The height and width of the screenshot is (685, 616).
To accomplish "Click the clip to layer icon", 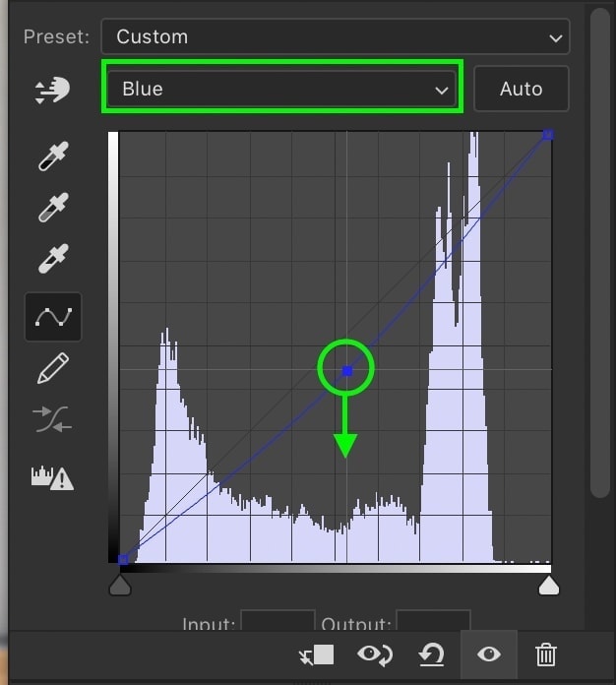I will 317,654.
